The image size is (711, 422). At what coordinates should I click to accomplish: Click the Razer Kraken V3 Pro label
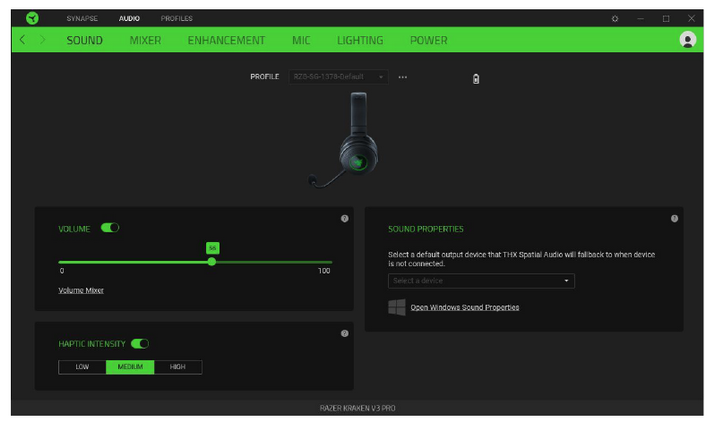[x=357, y=408]
